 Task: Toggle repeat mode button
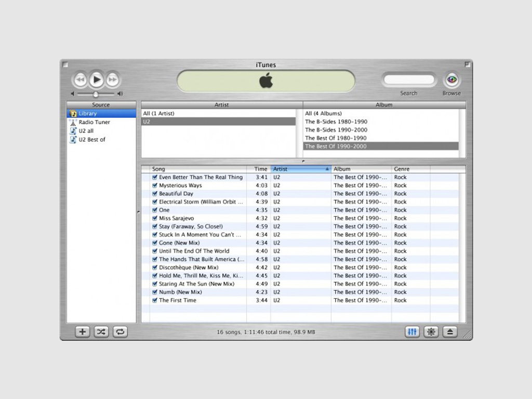click(120, 332)
